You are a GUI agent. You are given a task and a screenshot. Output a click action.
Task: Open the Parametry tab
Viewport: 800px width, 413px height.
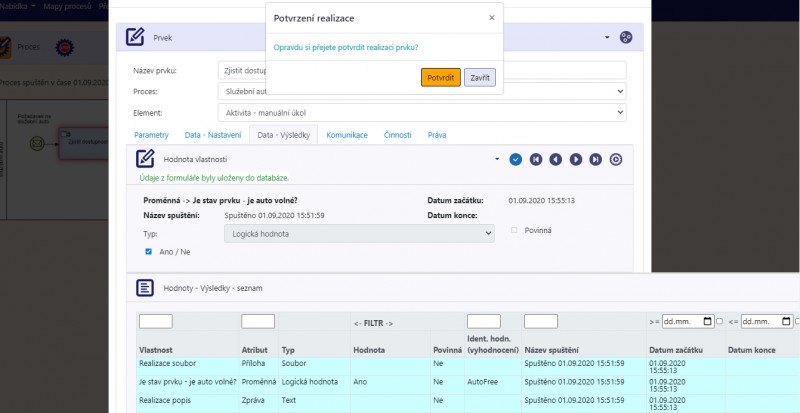151,135
